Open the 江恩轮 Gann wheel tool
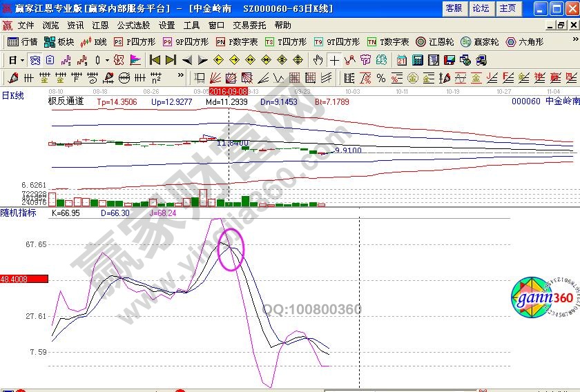 pos(434,41)
